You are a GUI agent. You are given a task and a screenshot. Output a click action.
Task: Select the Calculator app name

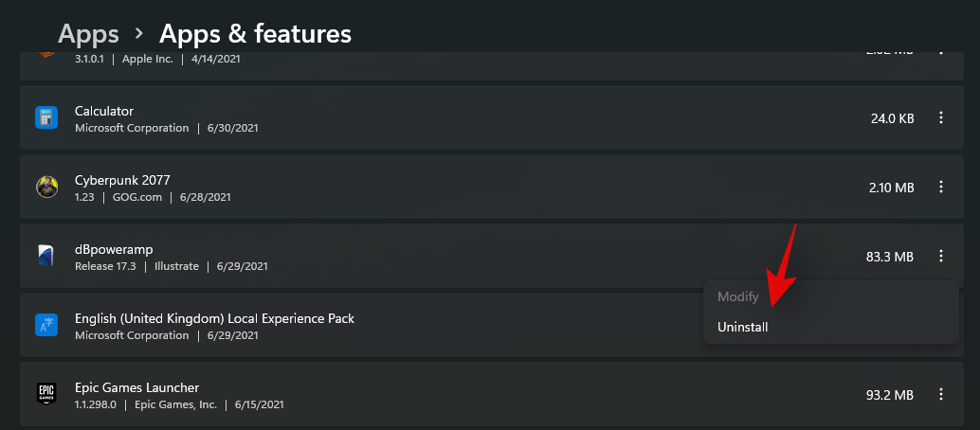click(x=104, y=111)
